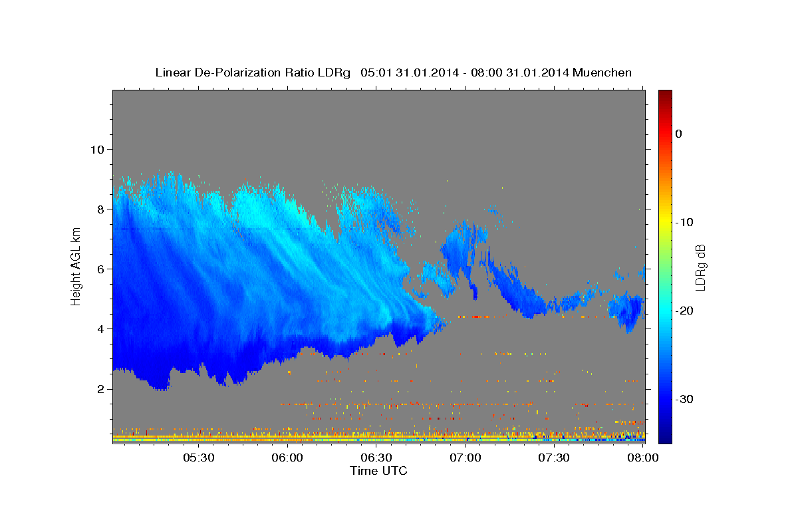
Task: Click the height tick label 10
Action: (97, 149)
